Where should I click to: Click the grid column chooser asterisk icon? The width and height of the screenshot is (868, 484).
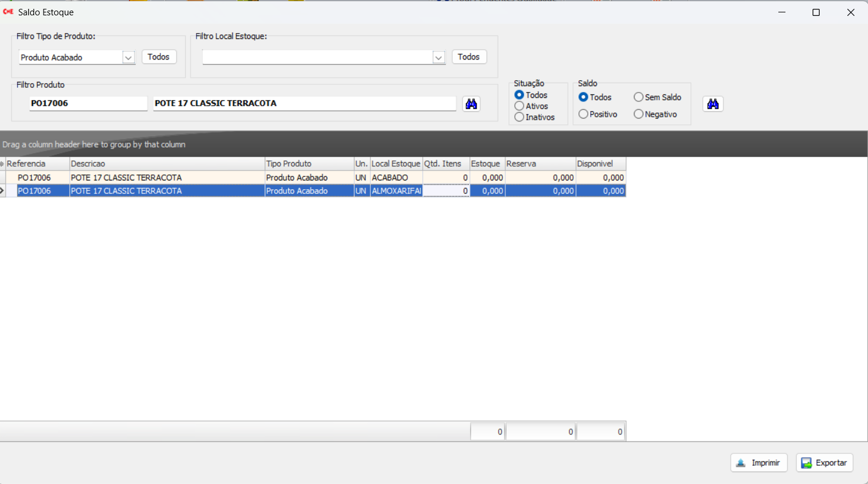coord(2,164)
